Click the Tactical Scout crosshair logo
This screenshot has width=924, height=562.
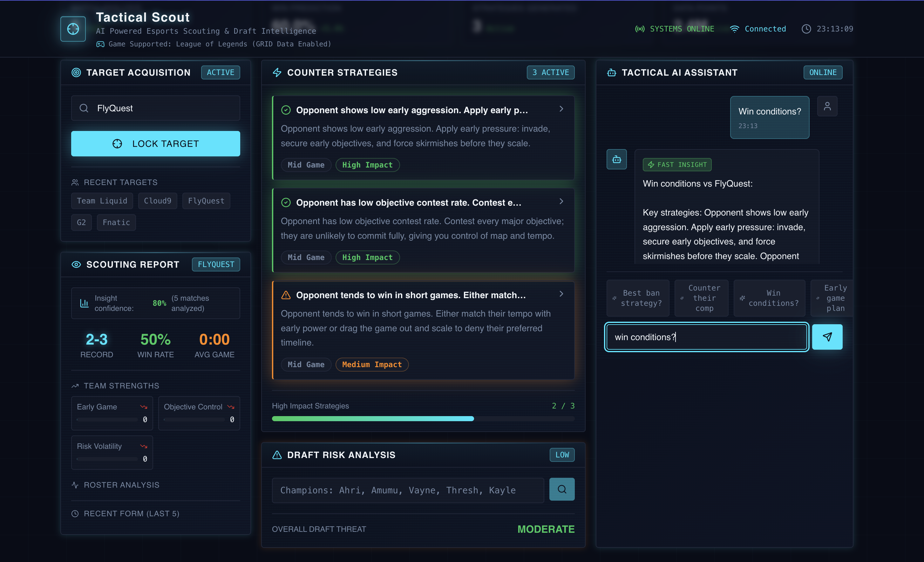tap(73, 29)
